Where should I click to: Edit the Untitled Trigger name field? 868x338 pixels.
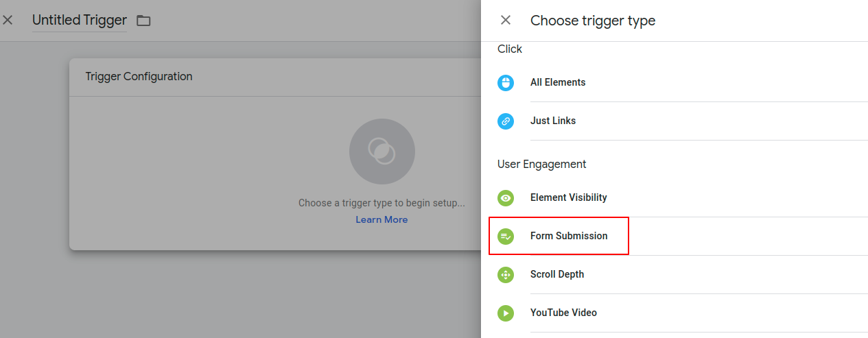(x=80, y=21)
